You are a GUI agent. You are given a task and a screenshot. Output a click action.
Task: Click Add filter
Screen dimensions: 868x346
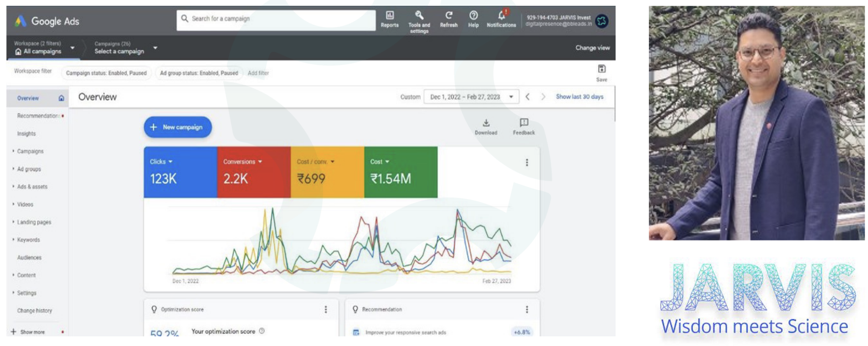point(258,73)
